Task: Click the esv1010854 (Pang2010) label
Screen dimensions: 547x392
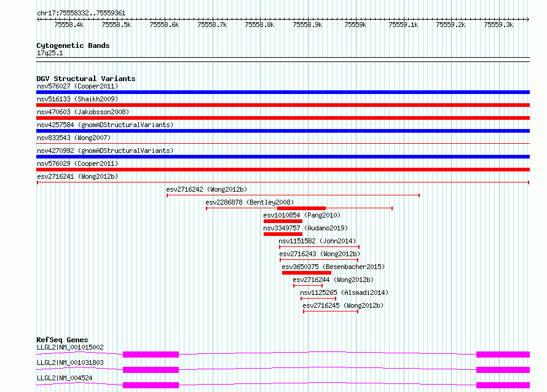Action: [x=302, y=215]
